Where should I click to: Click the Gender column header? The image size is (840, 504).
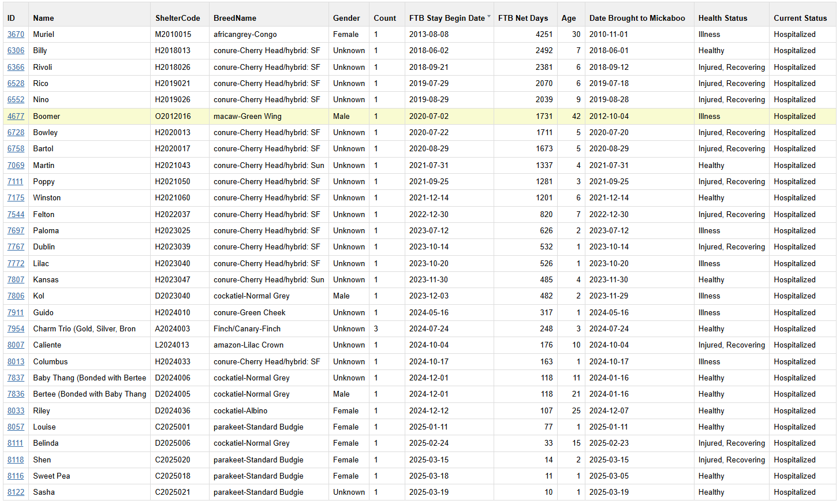click(x=346, y=18)
